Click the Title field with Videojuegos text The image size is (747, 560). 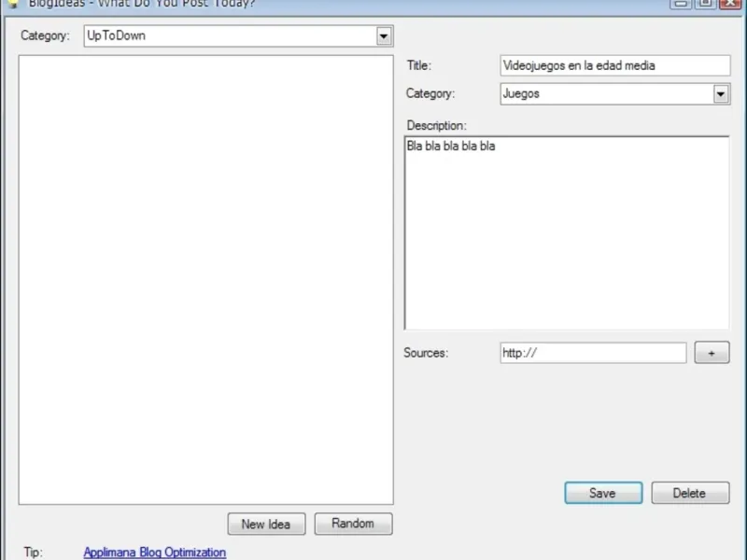pos(615,65)
